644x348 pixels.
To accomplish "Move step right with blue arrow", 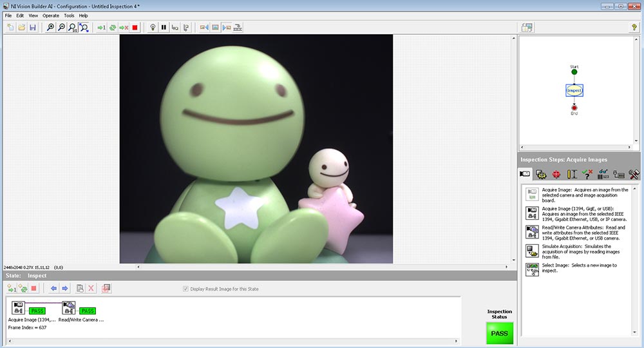I will (x=65, y=289).
